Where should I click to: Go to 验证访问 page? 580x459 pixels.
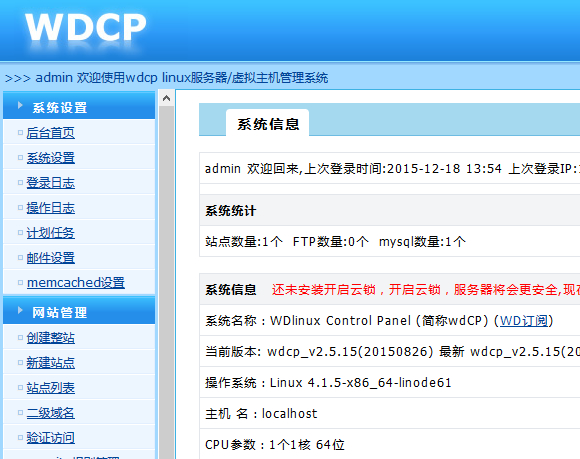coord(51,438)
